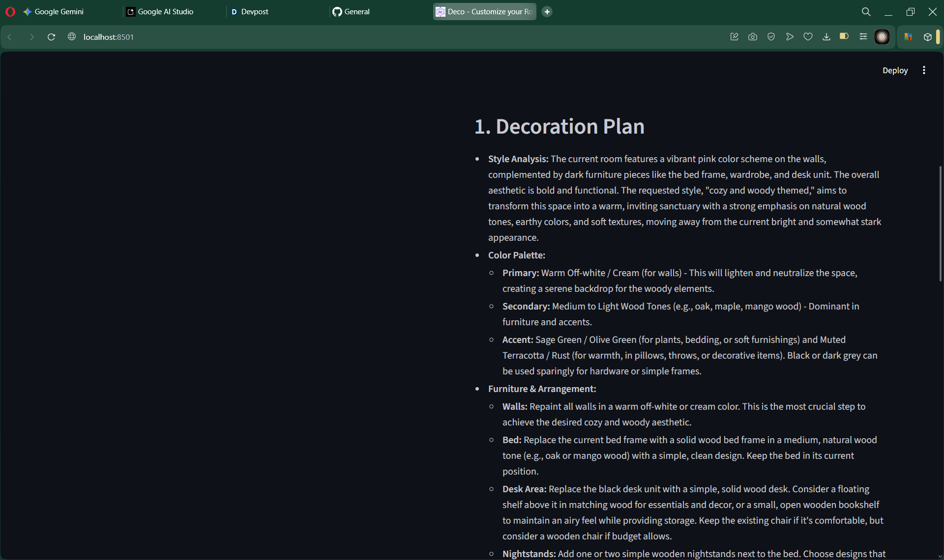944x560 pixels.
Task: Add page to bookmarks heart icon
Action: (x=808, y=37)
